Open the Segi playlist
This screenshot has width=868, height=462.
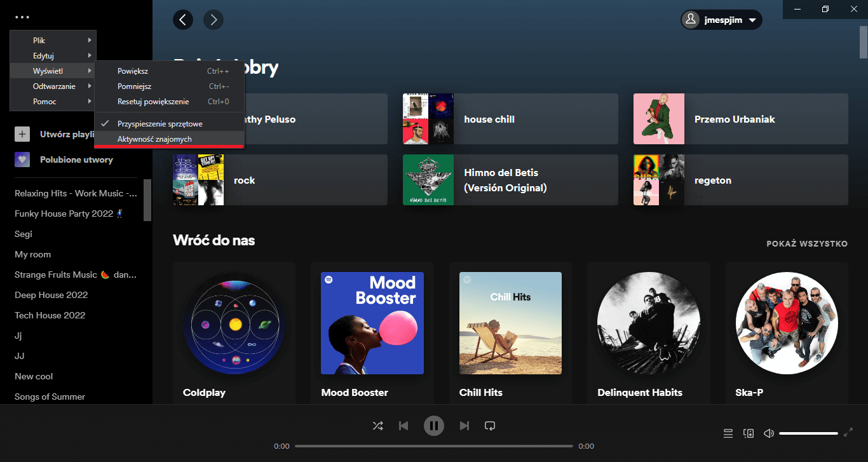tap(24, 234)
